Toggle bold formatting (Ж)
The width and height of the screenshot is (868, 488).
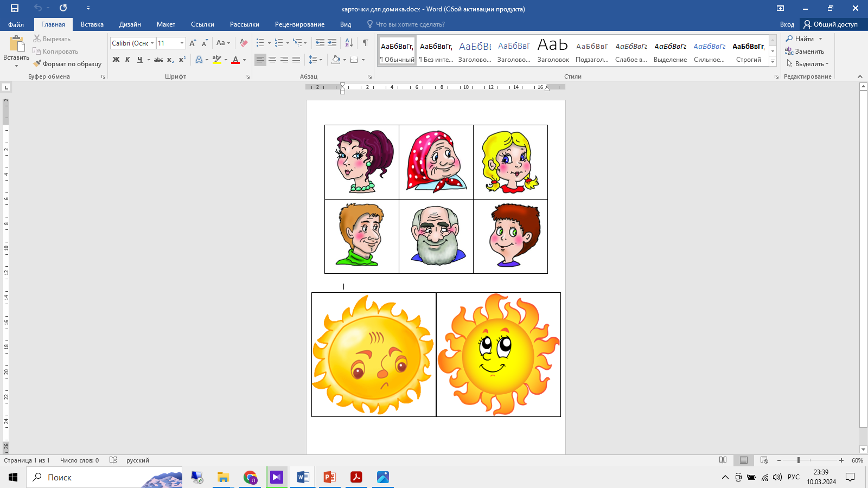pyautogui.click(x=116, y=60)
